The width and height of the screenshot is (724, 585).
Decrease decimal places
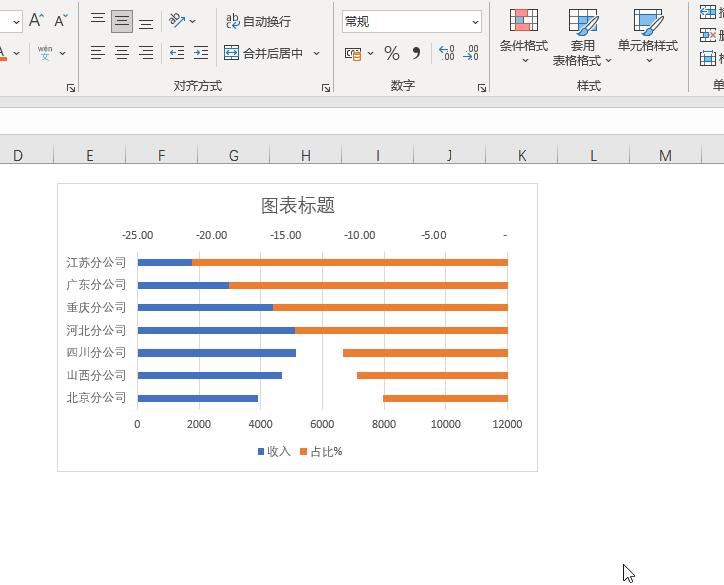click(471, 53)
